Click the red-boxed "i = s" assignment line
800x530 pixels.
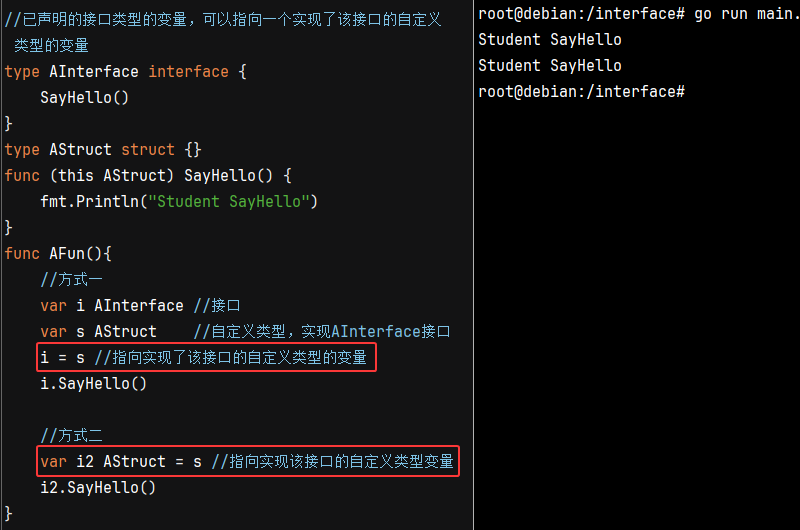pos(205,358)
